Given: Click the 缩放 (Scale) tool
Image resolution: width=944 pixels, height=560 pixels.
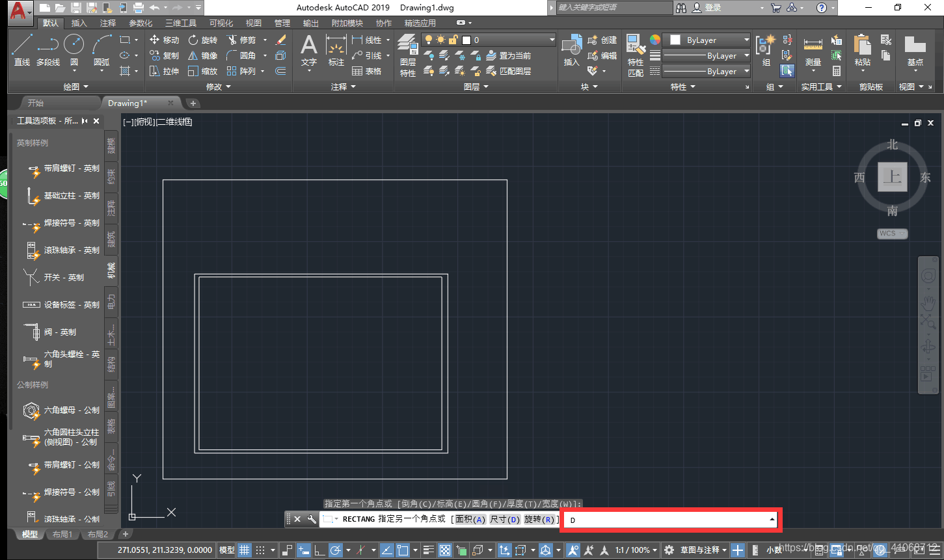Looking at the screenshot, I should tap(203, 72).
